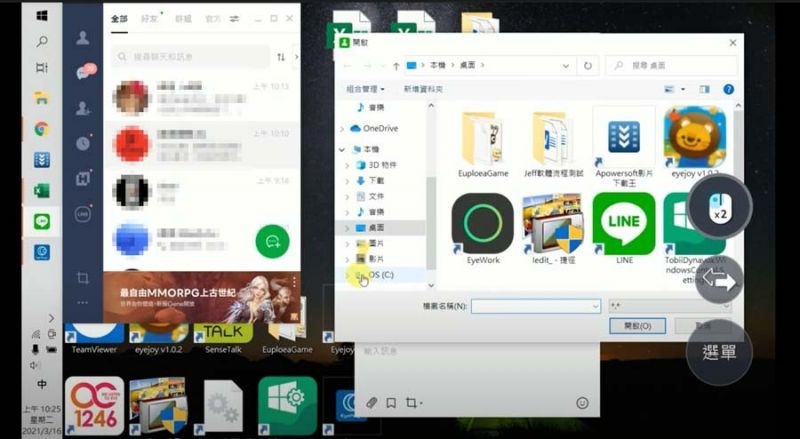Open LINE from the Windows taskbar

41,221
